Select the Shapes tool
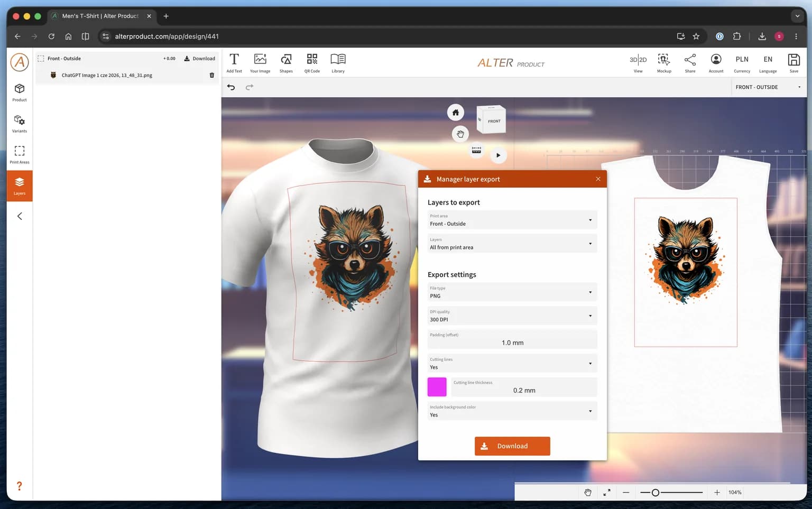Screen dimensions: 812x509 point(286,62)
